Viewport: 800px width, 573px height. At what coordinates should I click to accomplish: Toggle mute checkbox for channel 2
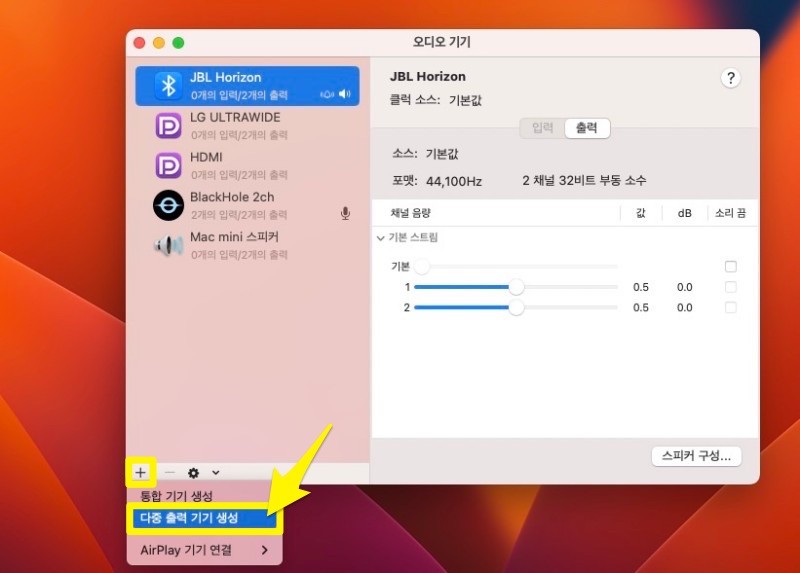pyautogui.click(x=731, y=307)
